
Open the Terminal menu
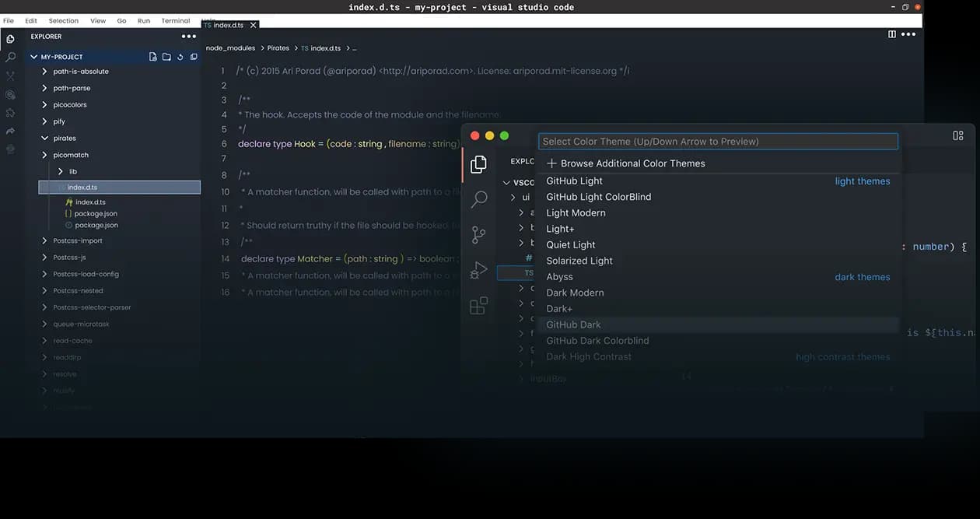point(176,21)
